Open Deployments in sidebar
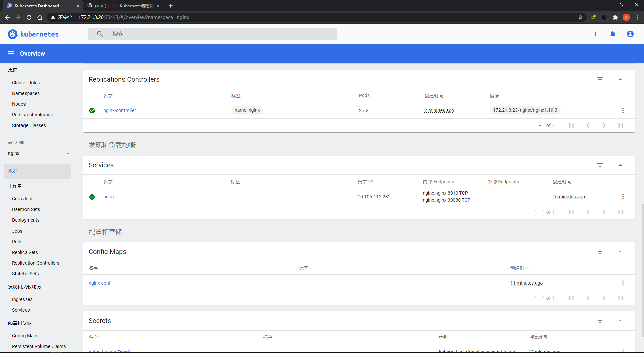This screenshot has width=644, height=353. 26,220
